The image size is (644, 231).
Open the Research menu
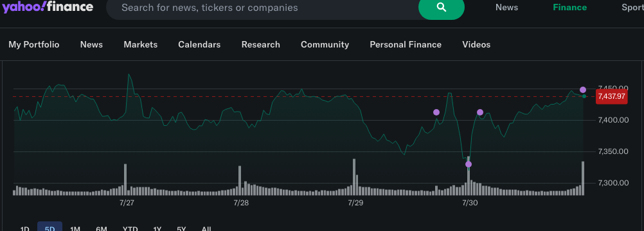[260, 44]
